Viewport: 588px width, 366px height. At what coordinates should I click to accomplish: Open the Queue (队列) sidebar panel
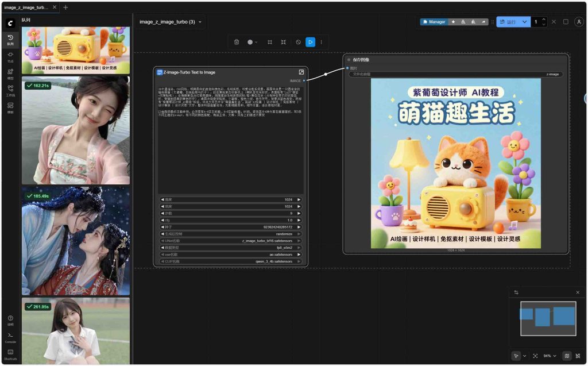click(x=10, y=40)
